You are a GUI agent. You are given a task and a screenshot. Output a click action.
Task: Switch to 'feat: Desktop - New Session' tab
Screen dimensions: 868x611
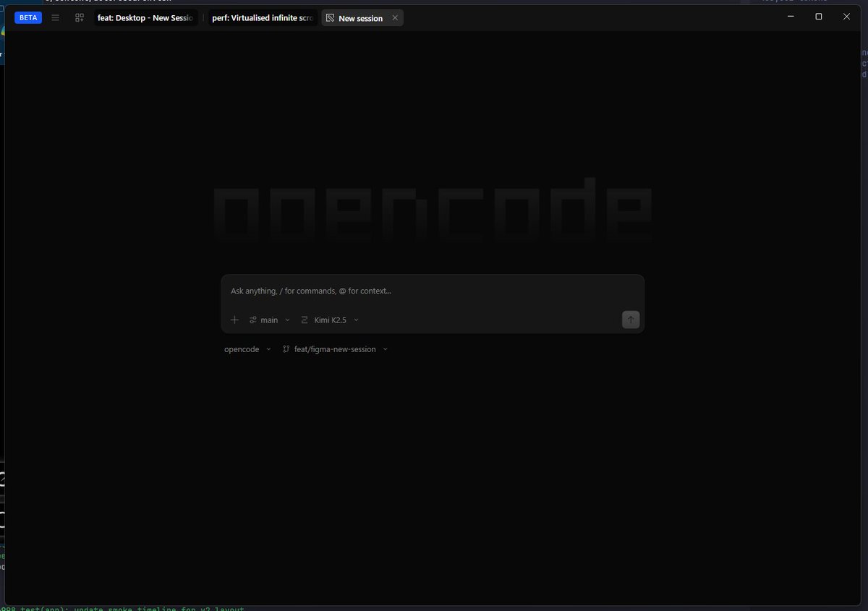coord(145,18)
